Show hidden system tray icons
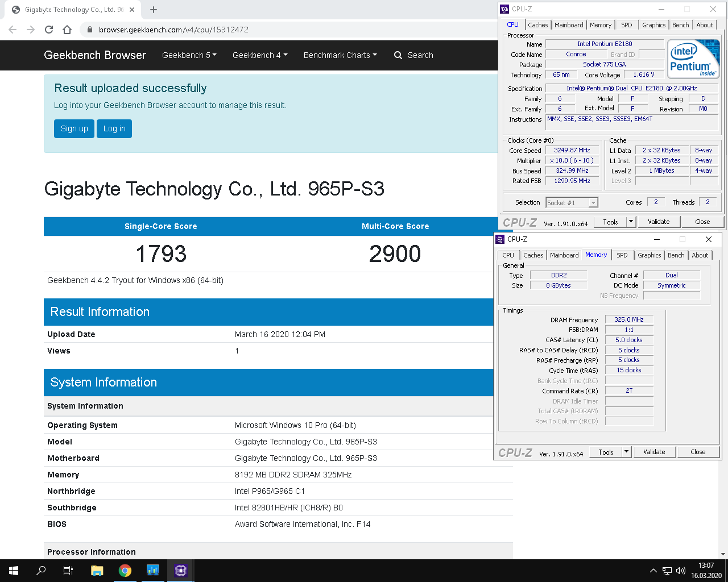The height and width of the screenshot is (582, 728). coord(653,571)
